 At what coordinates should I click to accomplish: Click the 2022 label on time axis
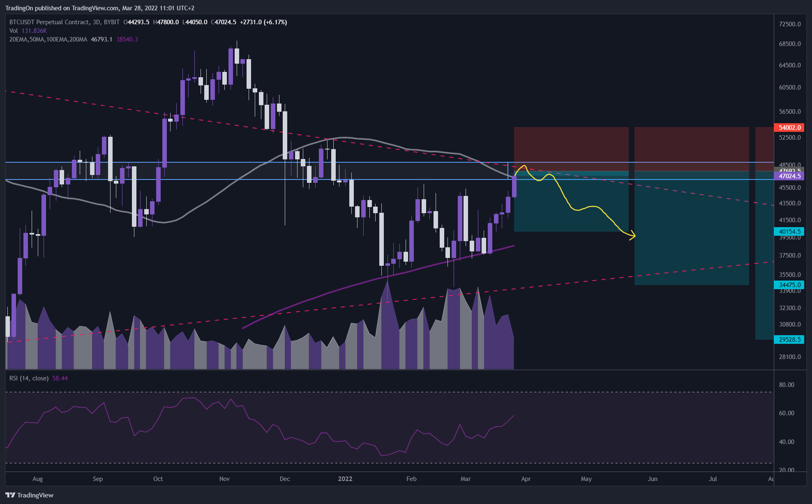pyautogui.click(x=345, y=479)
